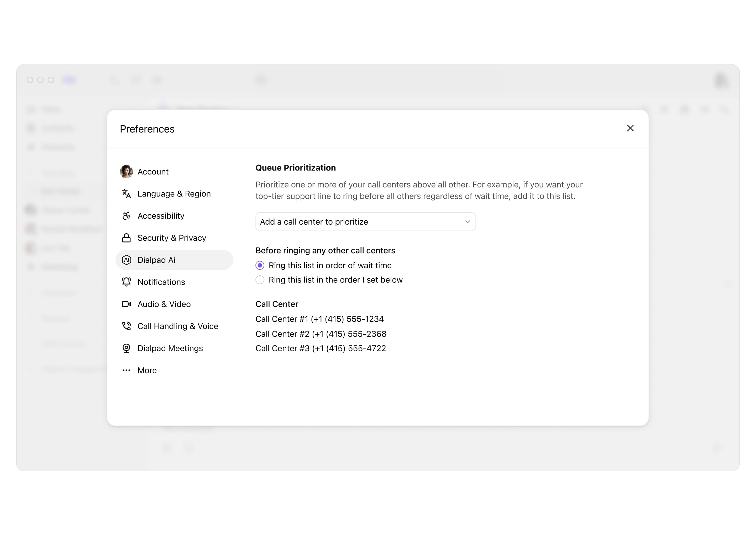The image size is (756, 536).
Task: Show More preference categories
Action: 174,370
